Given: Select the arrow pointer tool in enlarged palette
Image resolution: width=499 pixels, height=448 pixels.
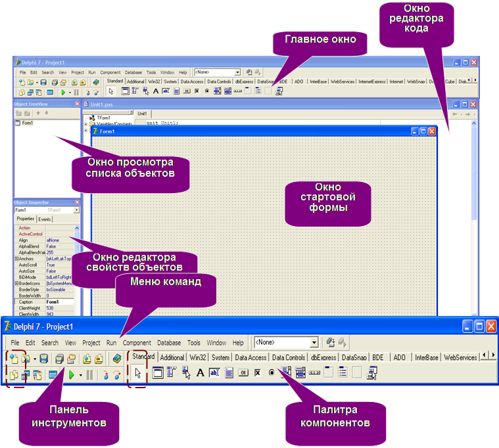Looking at the screenshot, I should coord(137,372).
